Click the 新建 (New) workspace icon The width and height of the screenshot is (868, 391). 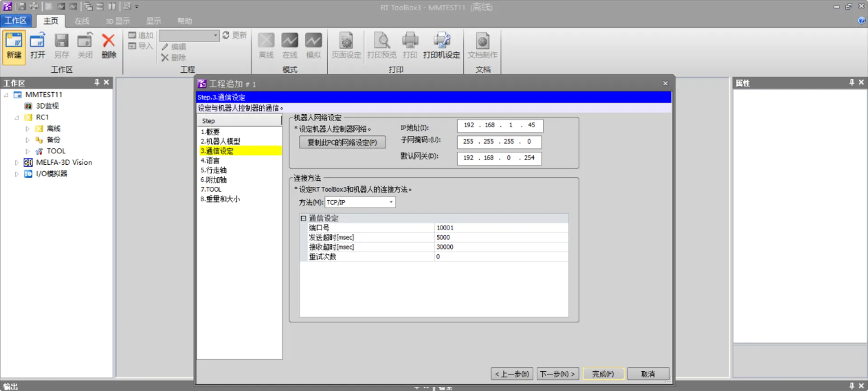(14, 45)
